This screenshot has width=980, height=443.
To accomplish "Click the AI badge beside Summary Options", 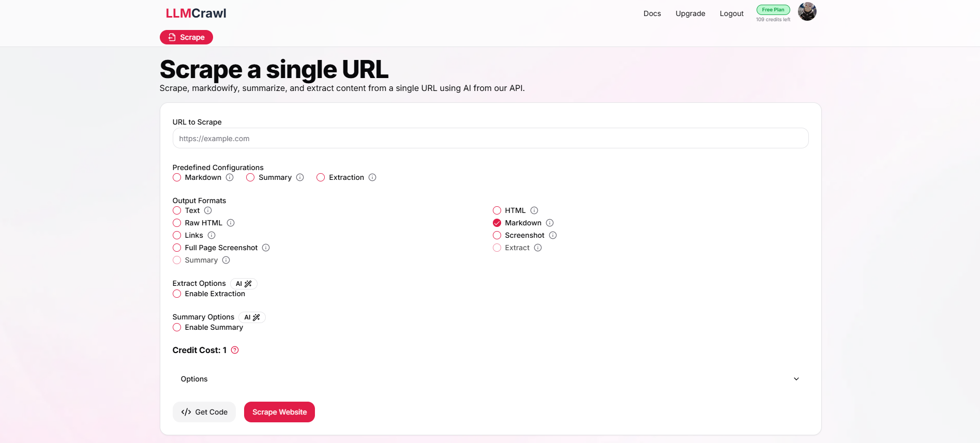I will [252, 317].
